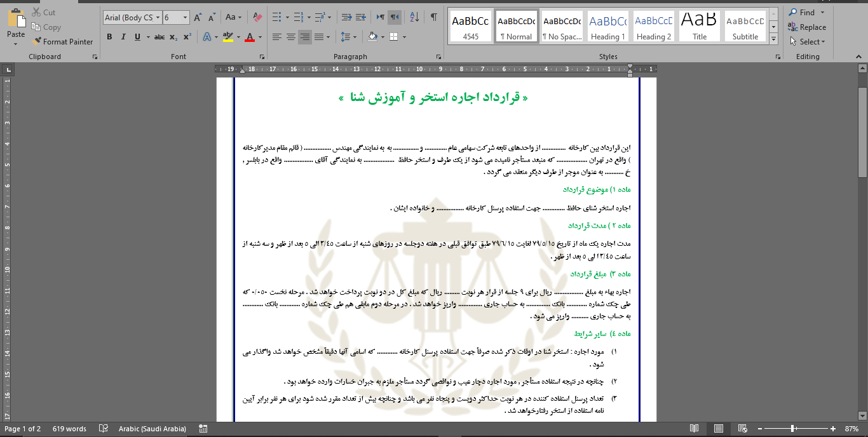The width and height of the screenshot is (868, 437).
Task: Click the Format Painter button
Action: [62, 41]
